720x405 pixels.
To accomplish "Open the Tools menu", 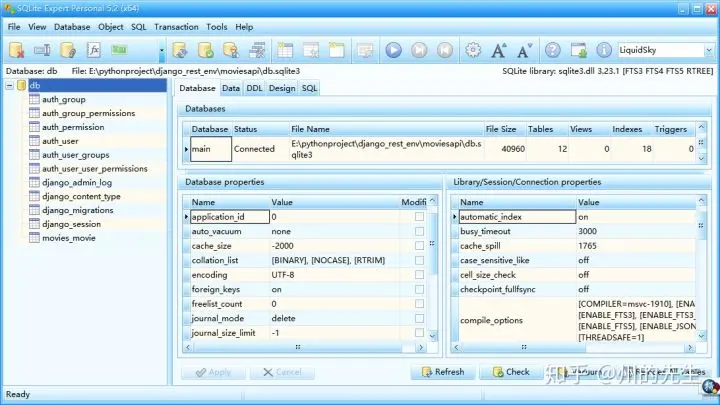I will (x=217, y=27).
